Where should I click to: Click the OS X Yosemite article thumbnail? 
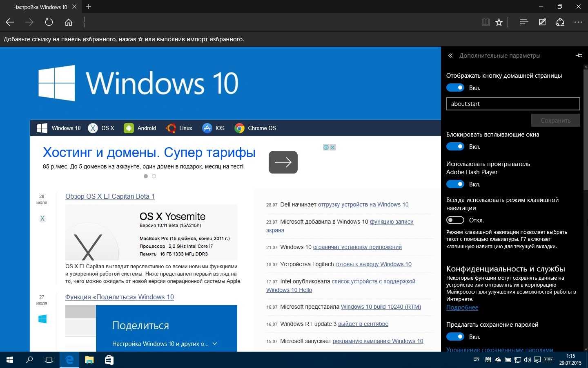pyautogui.click(x=151, y=232)
